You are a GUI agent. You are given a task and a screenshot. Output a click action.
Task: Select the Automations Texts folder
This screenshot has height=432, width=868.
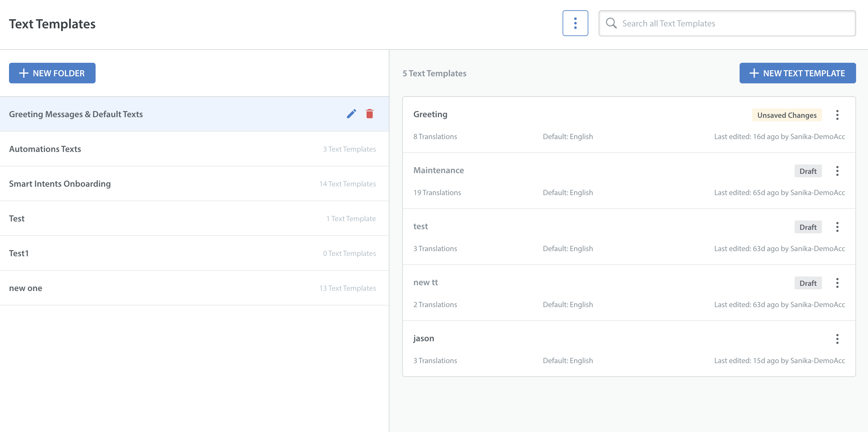(45, 149)
